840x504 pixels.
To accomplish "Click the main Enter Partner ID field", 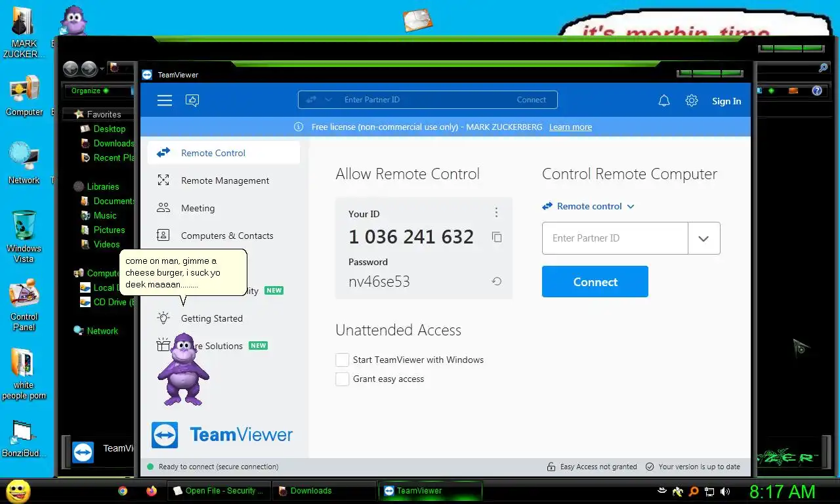I will click(615, 238).
